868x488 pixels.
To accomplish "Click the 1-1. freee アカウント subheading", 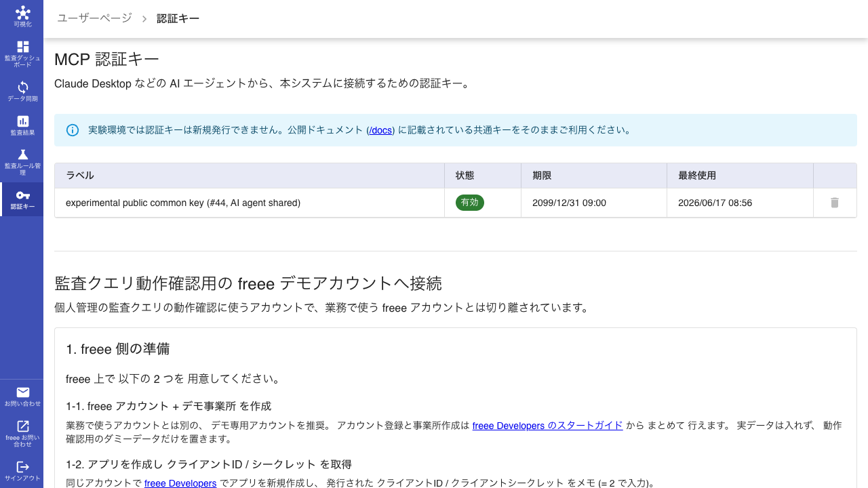I will (168, 406).
